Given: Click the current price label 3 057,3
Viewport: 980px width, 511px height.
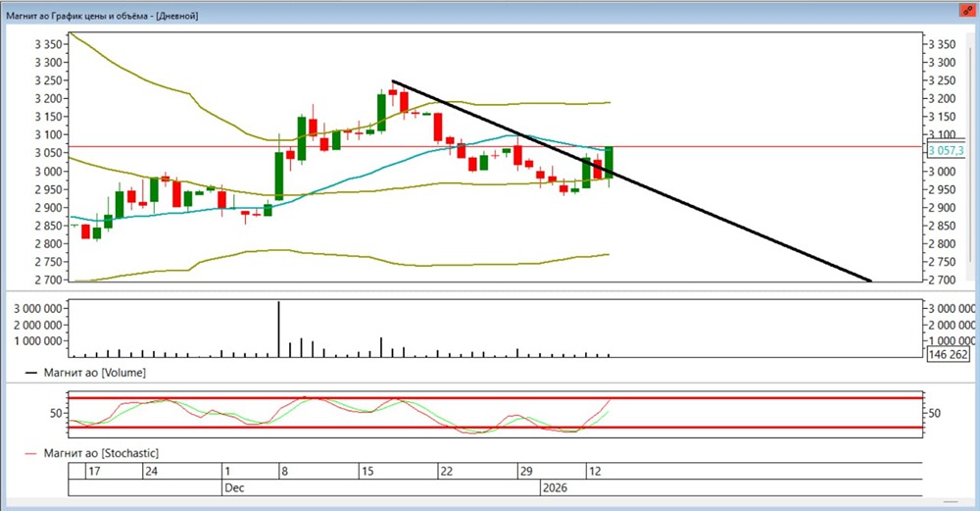Looking at the screenshot, I should point(947,151).
